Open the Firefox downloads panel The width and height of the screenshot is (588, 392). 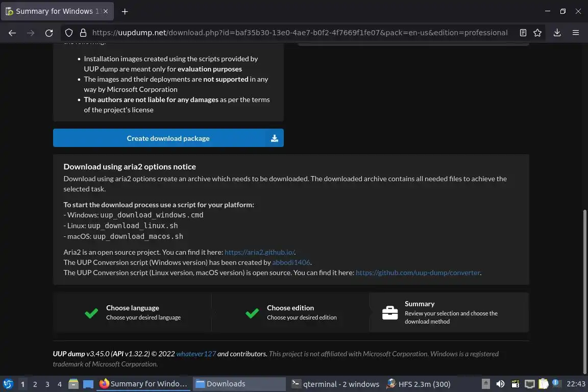[x=557, y=33]
